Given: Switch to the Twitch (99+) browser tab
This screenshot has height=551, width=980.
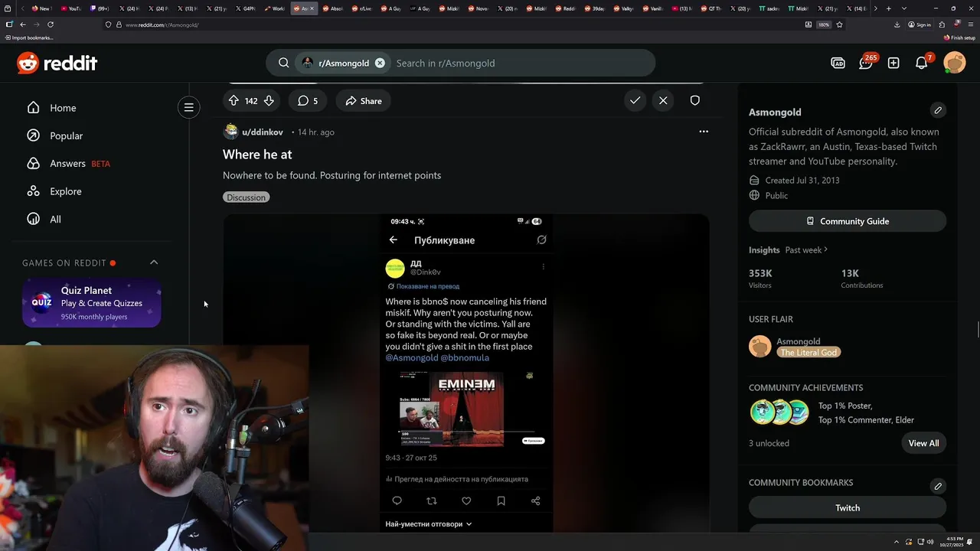Looking at the screenshot, I should click(100, 8).
